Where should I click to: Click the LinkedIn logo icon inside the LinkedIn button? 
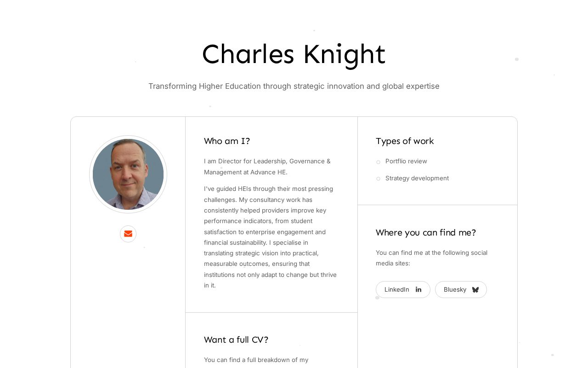[x=418, y=289]
